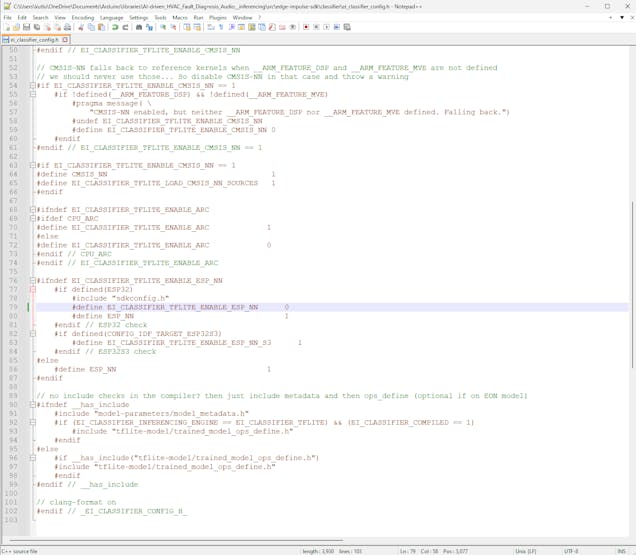The image size is (636, 555).
Task: Click the UTF-8 encoding status field
Action: pyautogui.click(x=572, y=550)
